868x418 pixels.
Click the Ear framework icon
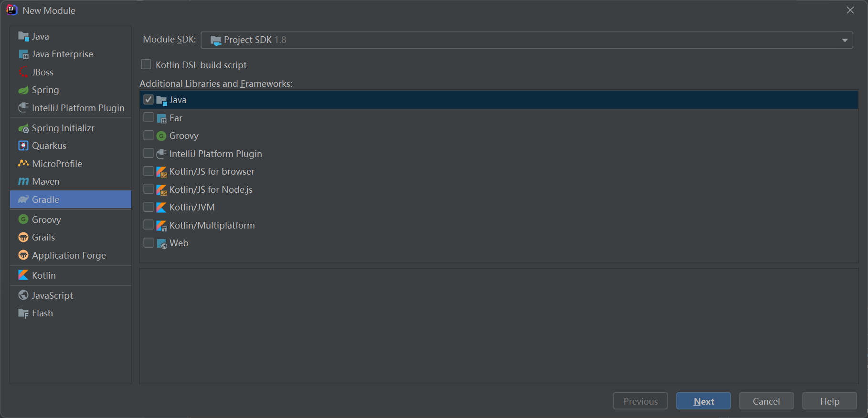point(162,118)
